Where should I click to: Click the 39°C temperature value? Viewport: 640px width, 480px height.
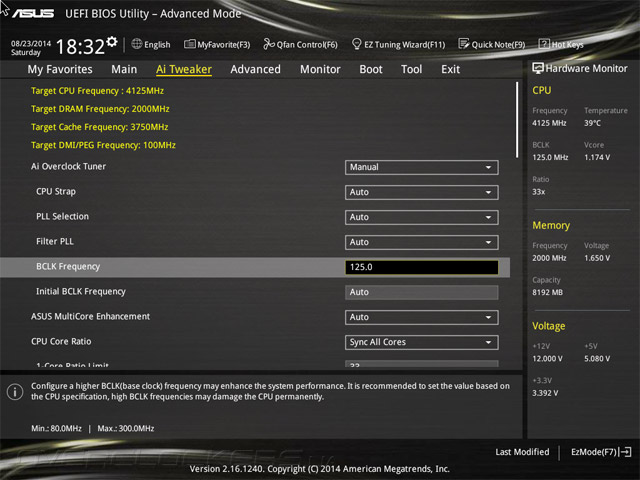[x=592, y=123]
